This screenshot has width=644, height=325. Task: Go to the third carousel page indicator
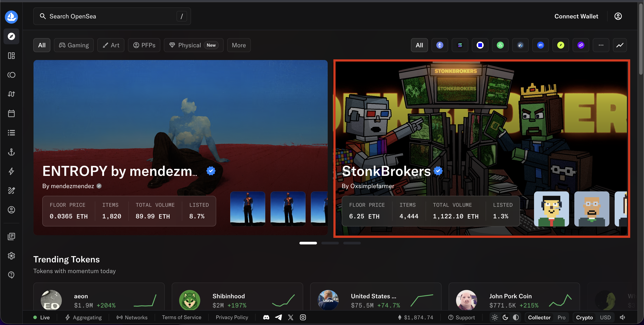point(352,243)
